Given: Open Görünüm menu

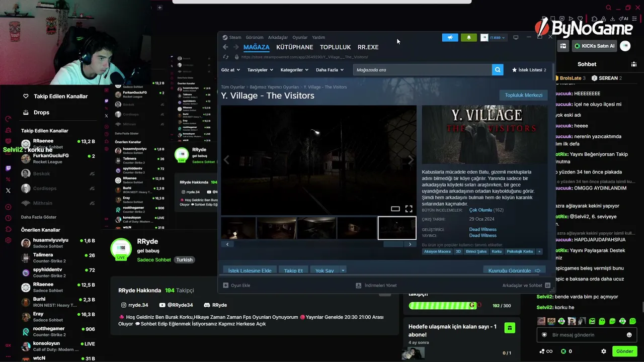Looking at the screenshot, I should 255,37.
